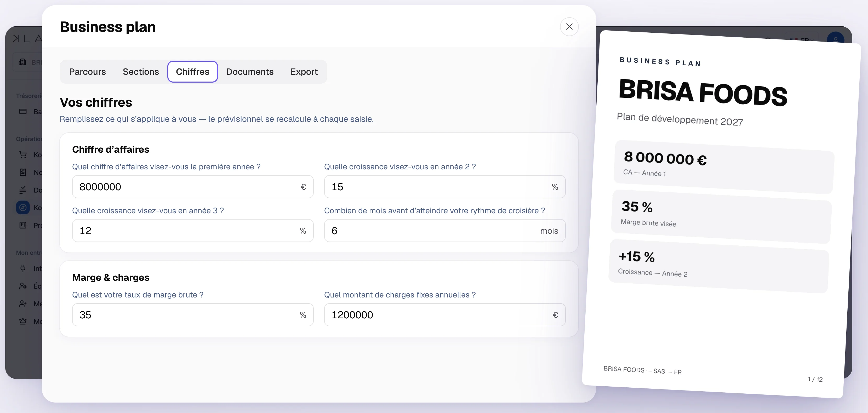868x413 pixels.
Task: Click the crown icon in the sidebar
Action: 23,321
